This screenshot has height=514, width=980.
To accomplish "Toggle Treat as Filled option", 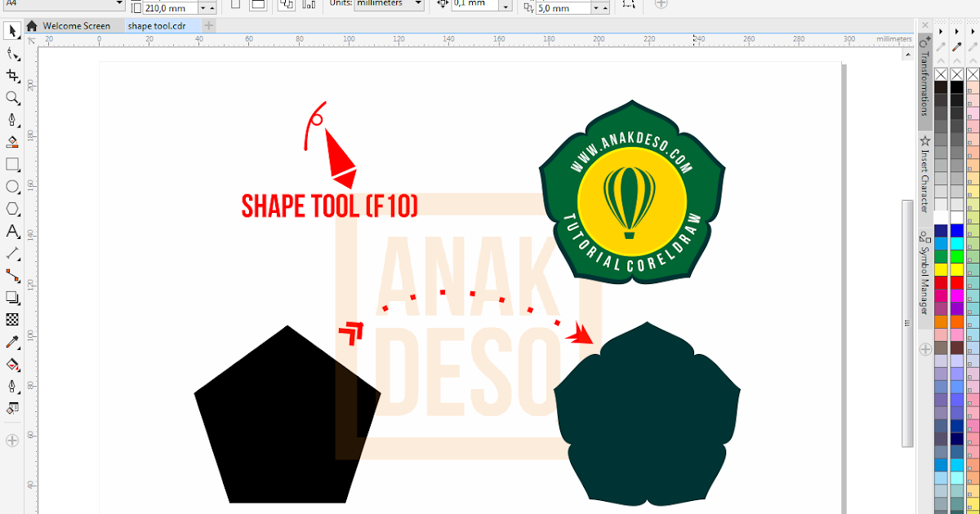I will click(x=629, y=4).
